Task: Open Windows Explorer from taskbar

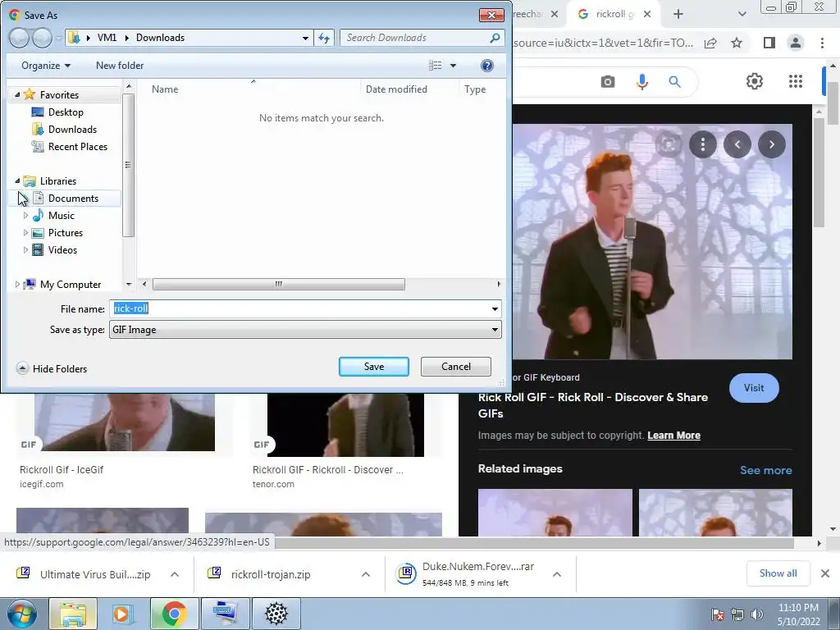Action: 73,614
